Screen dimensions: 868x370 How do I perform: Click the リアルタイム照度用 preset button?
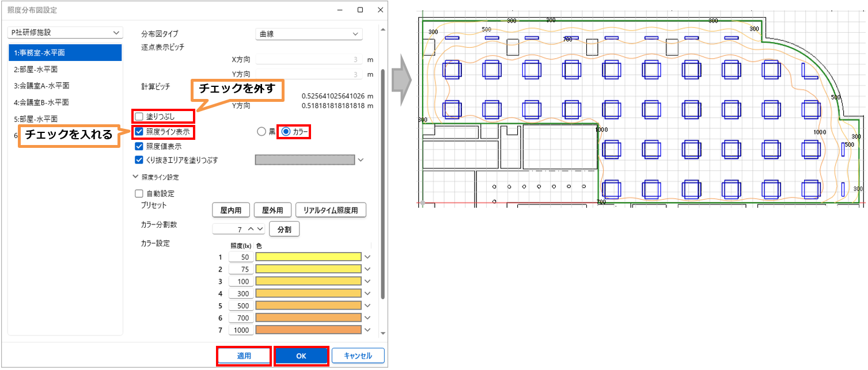click(x=331, y=211)
